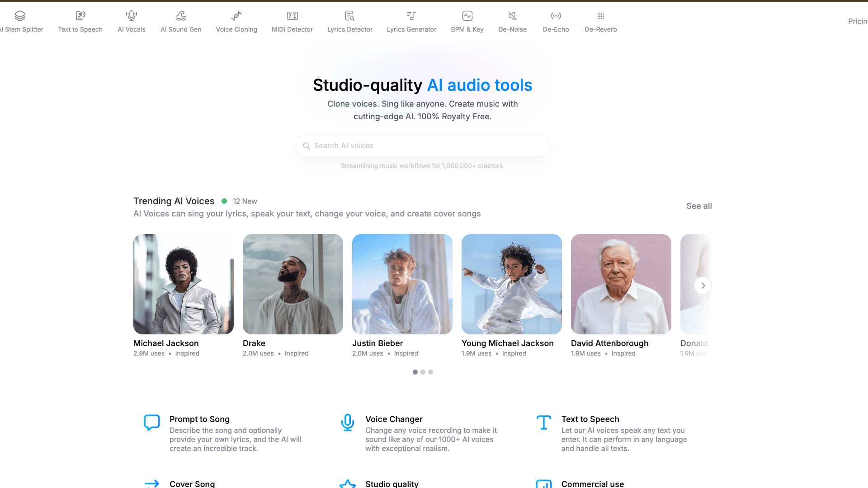Screen dimensions: 868x488
Task: Select the De-Reverb tool icon
Action: tap(600, 16)
